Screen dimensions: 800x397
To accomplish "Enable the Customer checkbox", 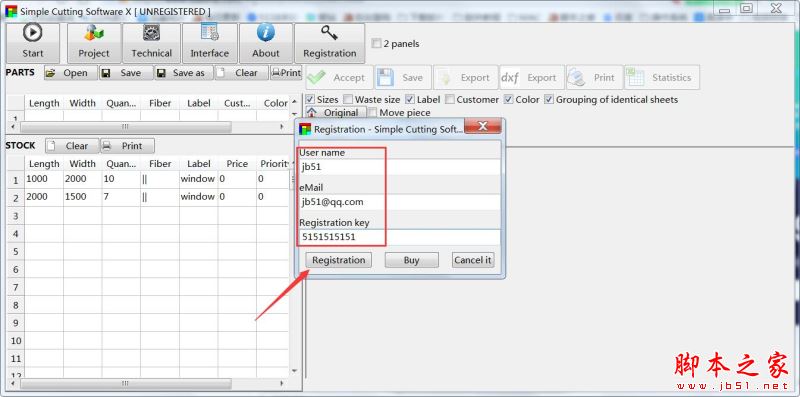I will (449, 100).
